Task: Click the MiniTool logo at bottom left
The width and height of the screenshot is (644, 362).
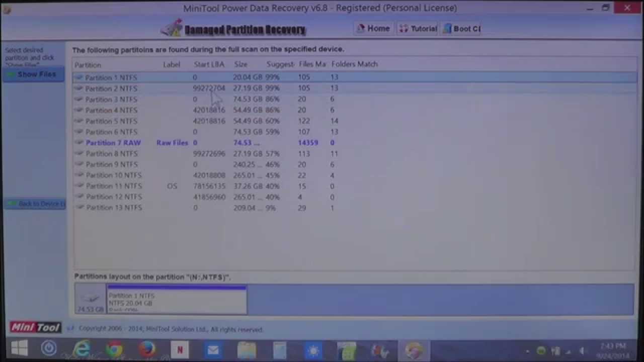Action: tap(35, 328)
